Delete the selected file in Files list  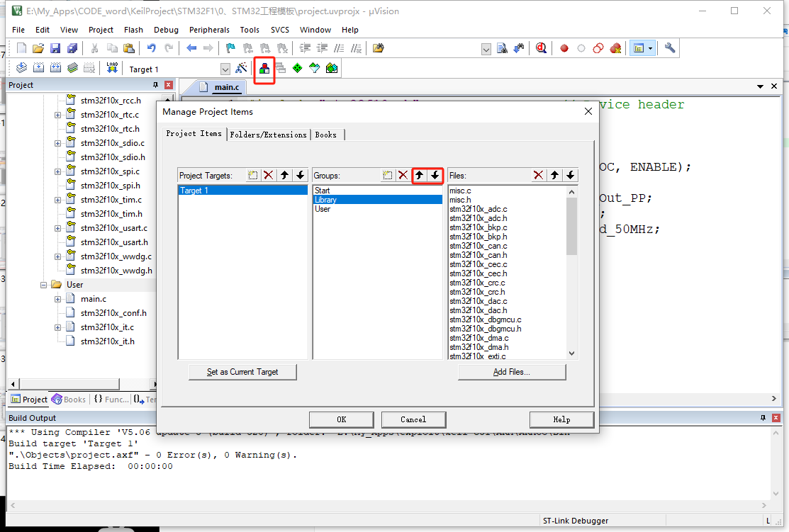(539, 175)
